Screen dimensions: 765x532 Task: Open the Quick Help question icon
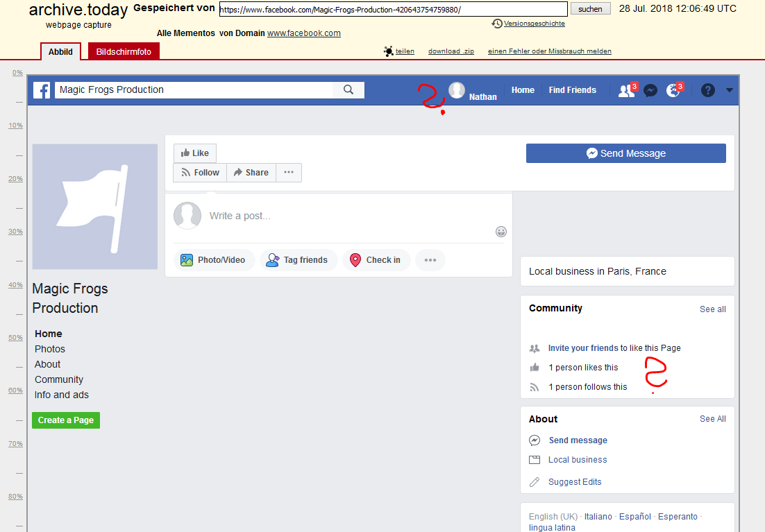[x=708, y=90]
